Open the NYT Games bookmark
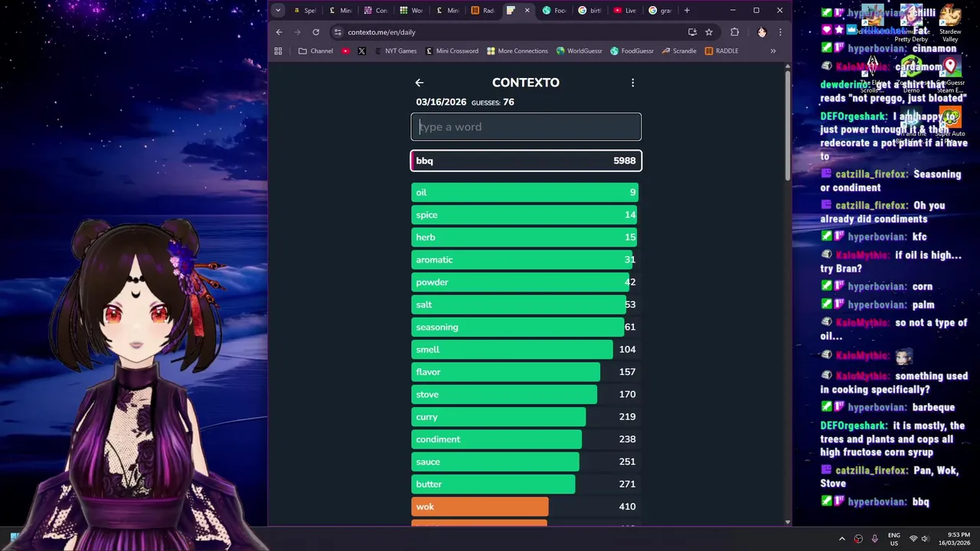The width and height of the screenshot is (980, 551). click(395, 51)
